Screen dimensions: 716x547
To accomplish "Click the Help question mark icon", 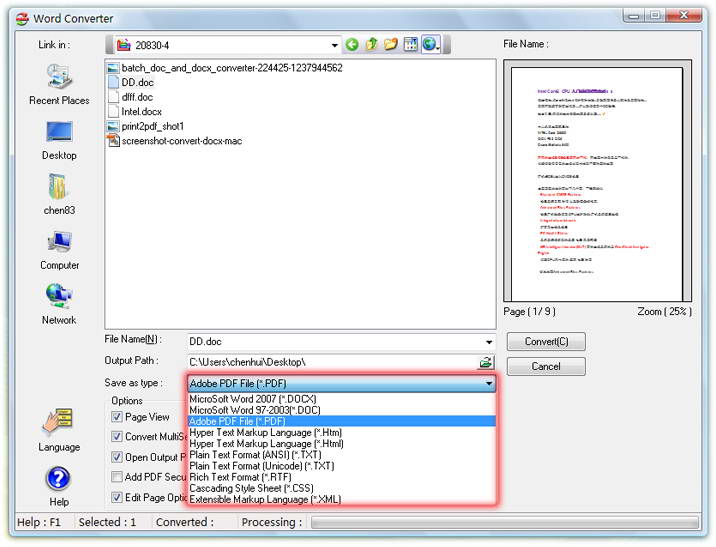I will point(59,479).
